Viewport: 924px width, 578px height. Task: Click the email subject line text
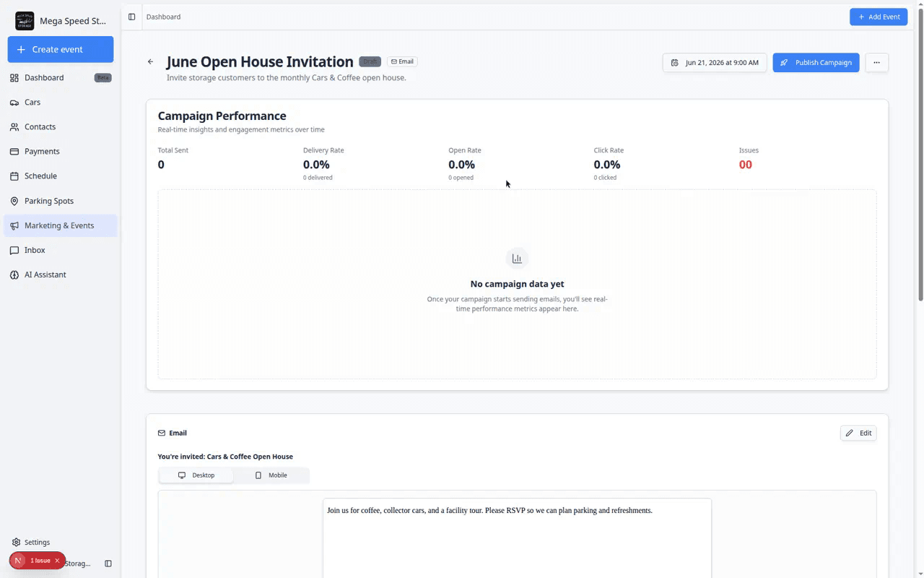(x=225, y=457)
